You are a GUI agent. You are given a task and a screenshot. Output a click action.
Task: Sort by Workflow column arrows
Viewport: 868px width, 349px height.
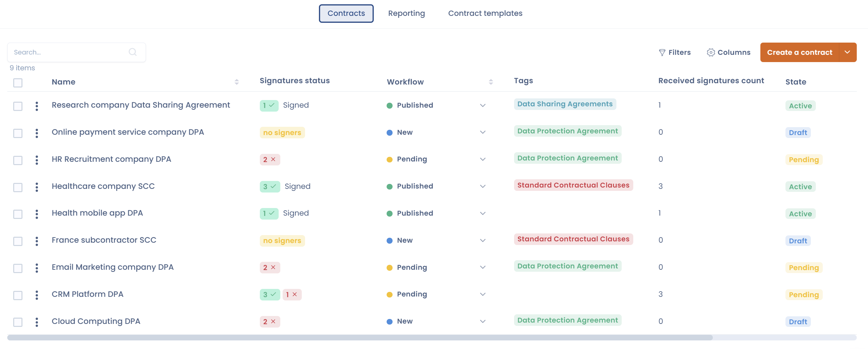click(491, 82)
